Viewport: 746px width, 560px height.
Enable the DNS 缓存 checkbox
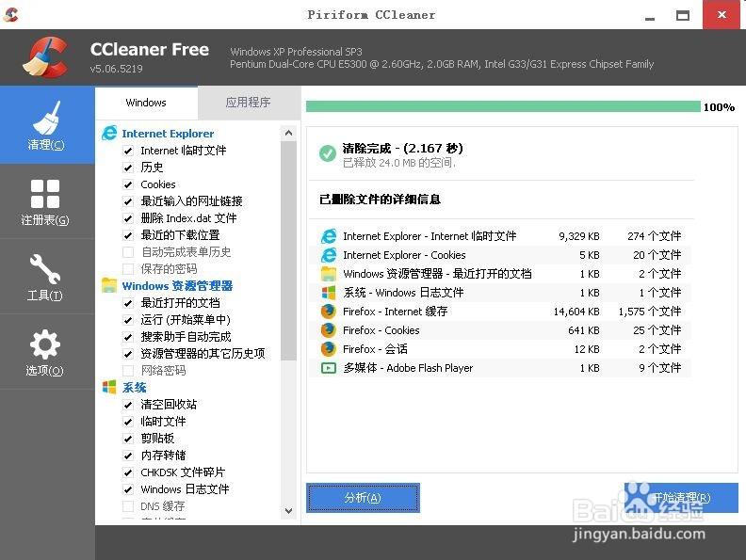pos(128,506)
